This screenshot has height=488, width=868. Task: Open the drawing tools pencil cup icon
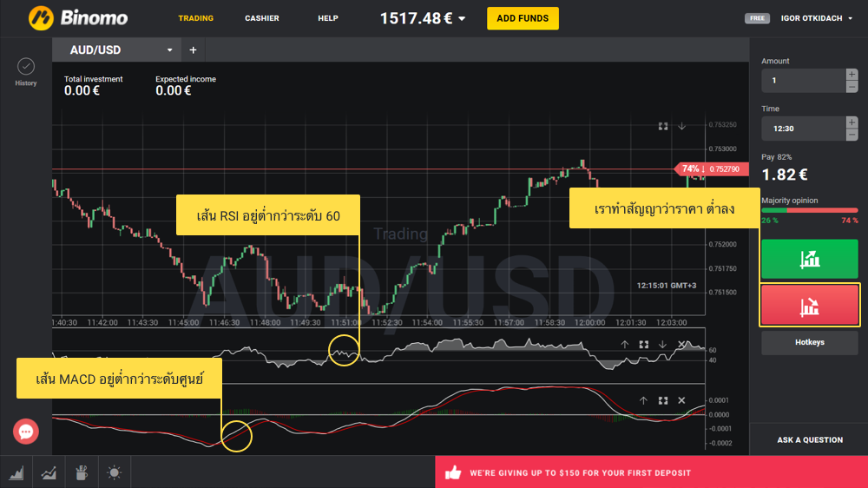click(x=82, y=473)
